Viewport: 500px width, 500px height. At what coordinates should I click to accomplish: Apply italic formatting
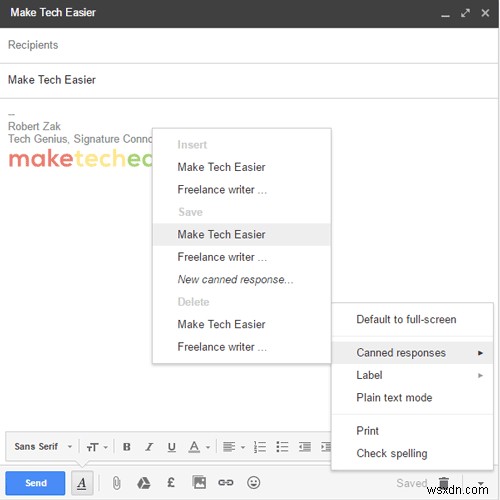pyautogui.click(x=149, y=447)
